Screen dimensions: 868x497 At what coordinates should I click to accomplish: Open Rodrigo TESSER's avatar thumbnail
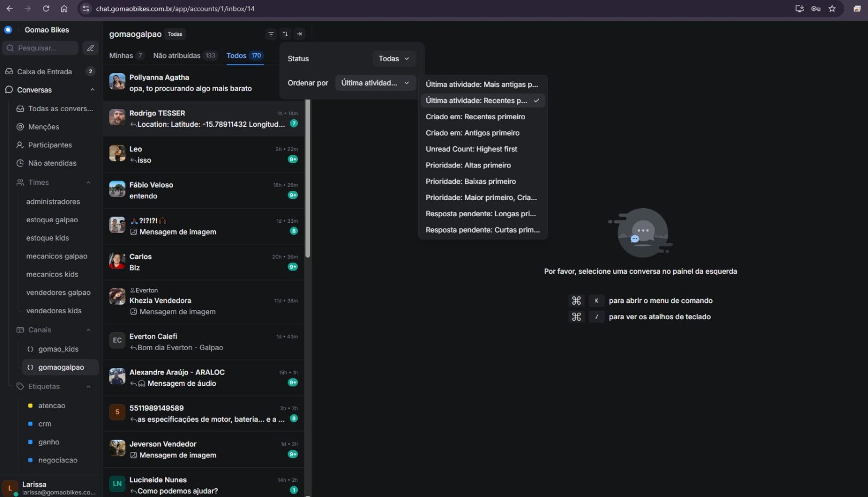(x=117, y=117)
